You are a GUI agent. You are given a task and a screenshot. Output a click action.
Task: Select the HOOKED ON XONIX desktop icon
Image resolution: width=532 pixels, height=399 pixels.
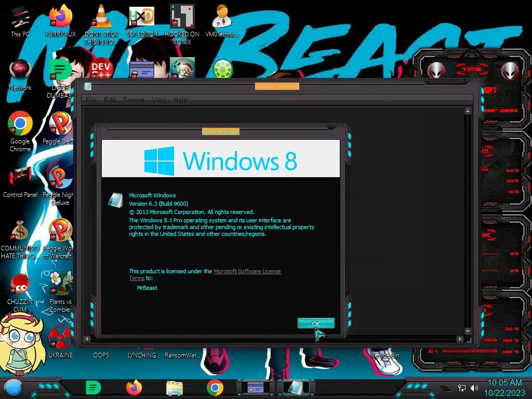pos(182,24)
